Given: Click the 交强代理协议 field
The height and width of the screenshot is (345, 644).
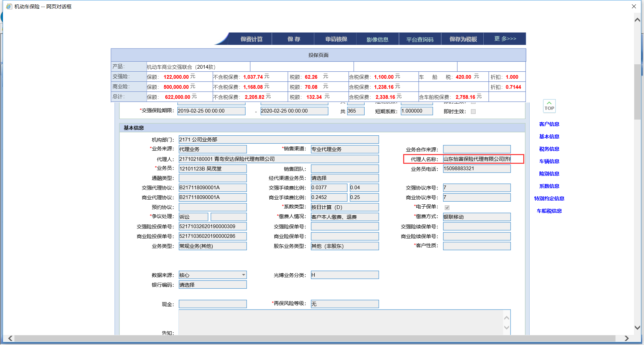Looking at the screenshot, I should click(x=213, y=188).
